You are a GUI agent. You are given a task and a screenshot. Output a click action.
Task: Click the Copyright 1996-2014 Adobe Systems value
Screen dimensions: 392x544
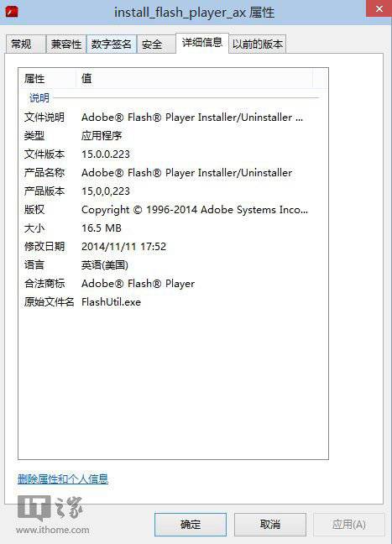(195, 210)
